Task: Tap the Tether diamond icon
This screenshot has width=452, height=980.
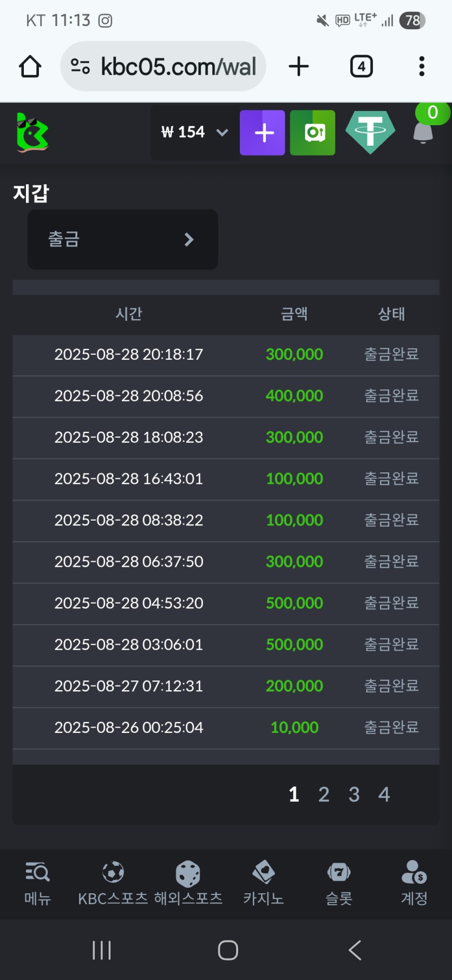Action: [370, 132]
